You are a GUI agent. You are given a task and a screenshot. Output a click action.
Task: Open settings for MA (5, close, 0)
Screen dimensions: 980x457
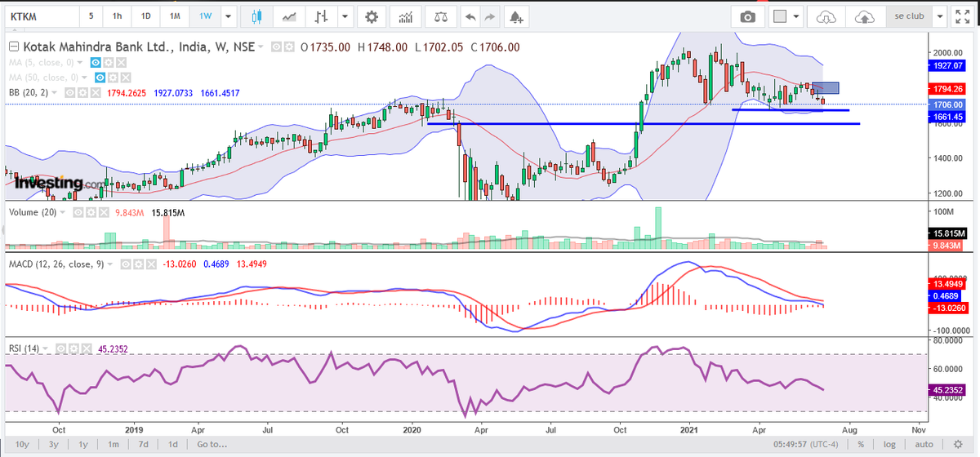(109, 62)
